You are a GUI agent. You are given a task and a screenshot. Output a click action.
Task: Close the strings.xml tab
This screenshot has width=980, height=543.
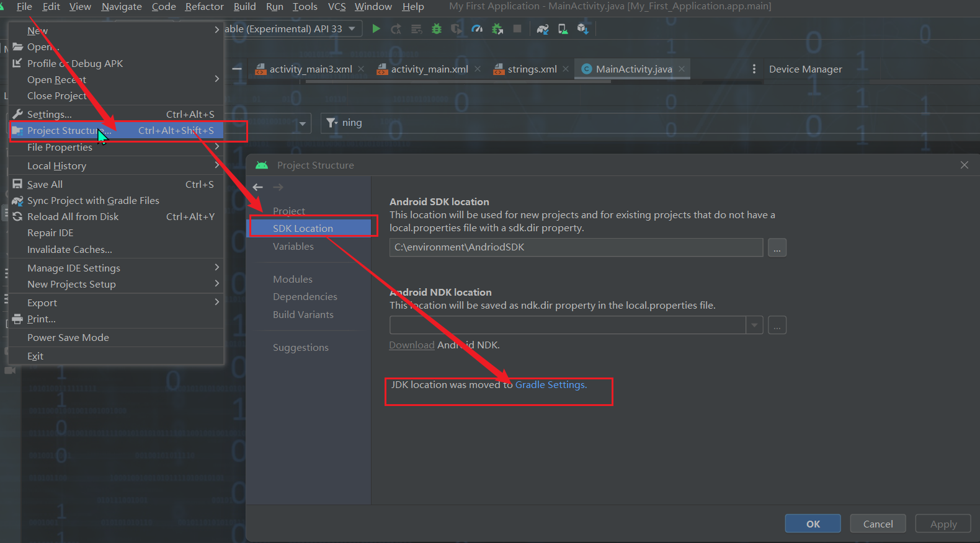566,69
